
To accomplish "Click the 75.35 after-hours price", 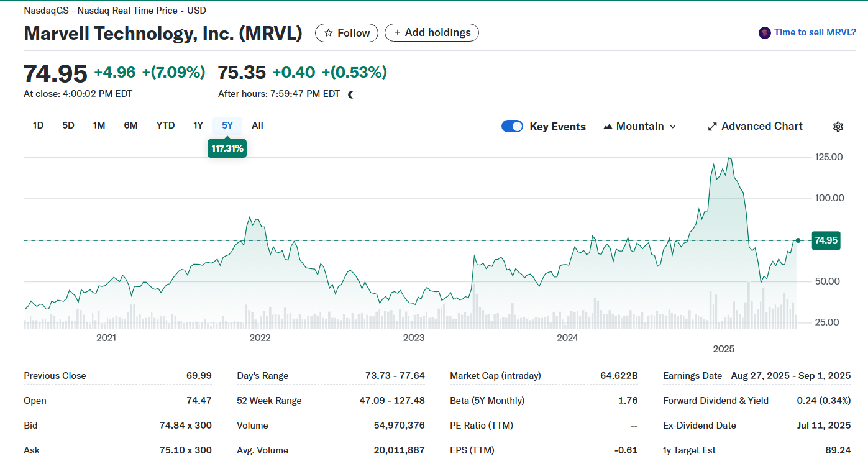I will pos(242,73).
